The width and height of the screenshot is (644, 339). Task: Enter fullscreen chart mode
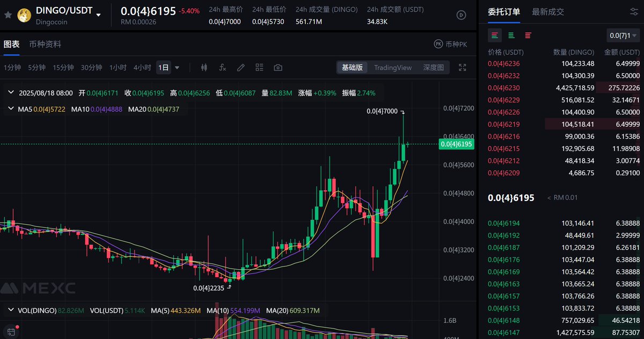(463, 68)
